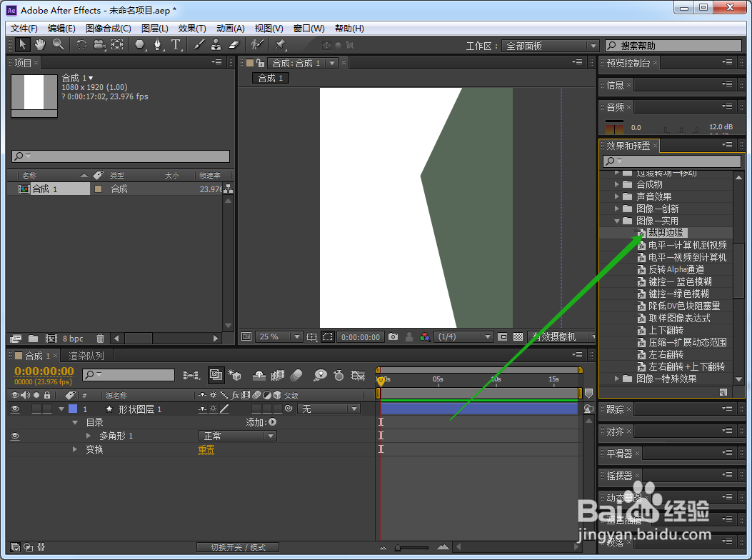The image size is (752, 560).
Task: Open the 图像合成(C) menu
Action: coord(109,29)
